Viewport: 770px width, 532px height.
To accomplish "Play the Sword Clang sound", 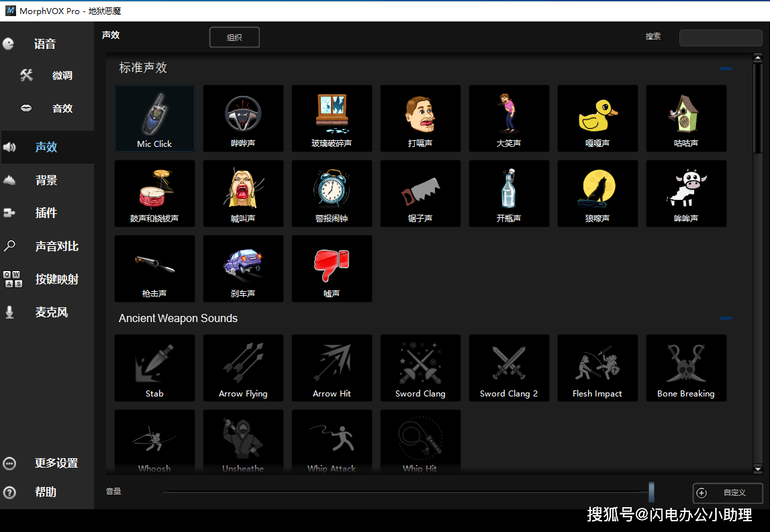I will (420, 368).
